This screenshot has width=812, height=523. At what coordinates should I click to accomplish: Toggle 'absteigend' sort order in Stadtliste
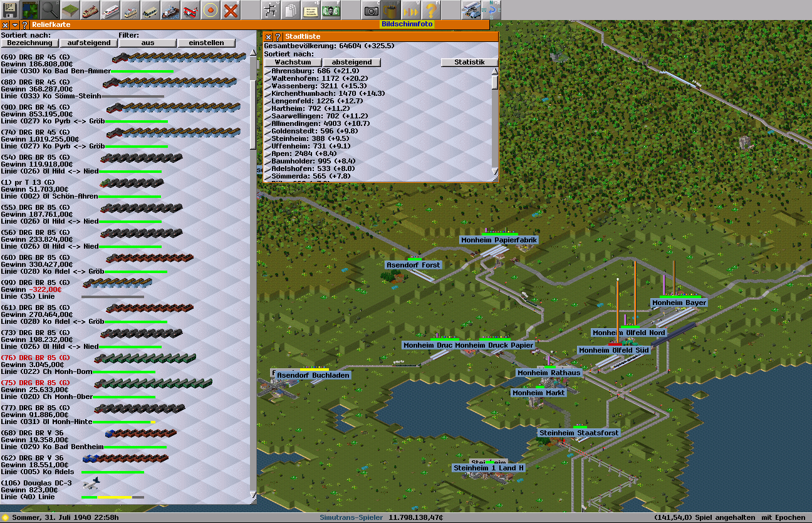click(351, 62)
